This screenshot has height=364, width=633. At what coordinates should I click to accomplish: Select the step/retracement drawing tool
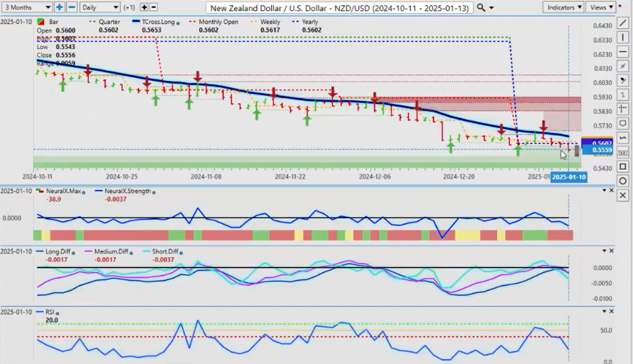click(x=622, y=95)
